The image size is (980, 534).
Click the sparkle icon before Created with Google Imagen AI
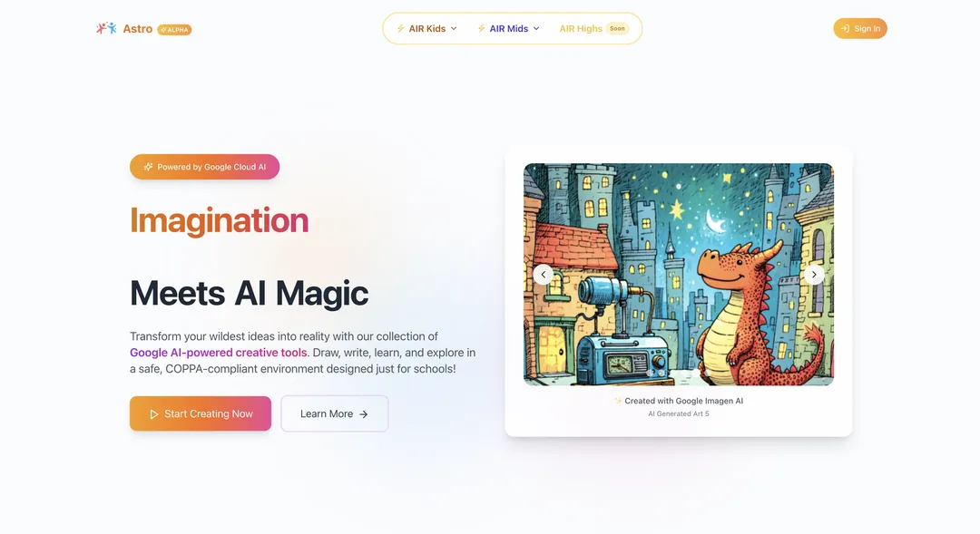coord(618,401)
